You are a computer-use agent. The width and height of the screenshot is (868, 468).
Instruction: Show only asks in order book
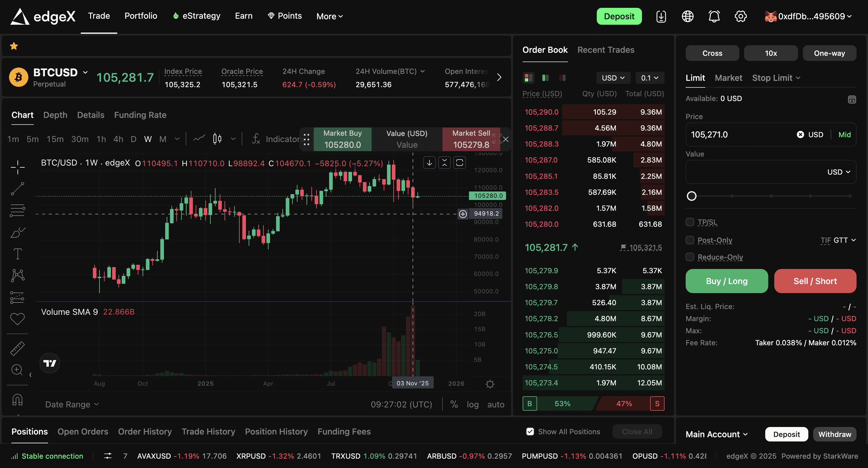click(x=562, y=78)
